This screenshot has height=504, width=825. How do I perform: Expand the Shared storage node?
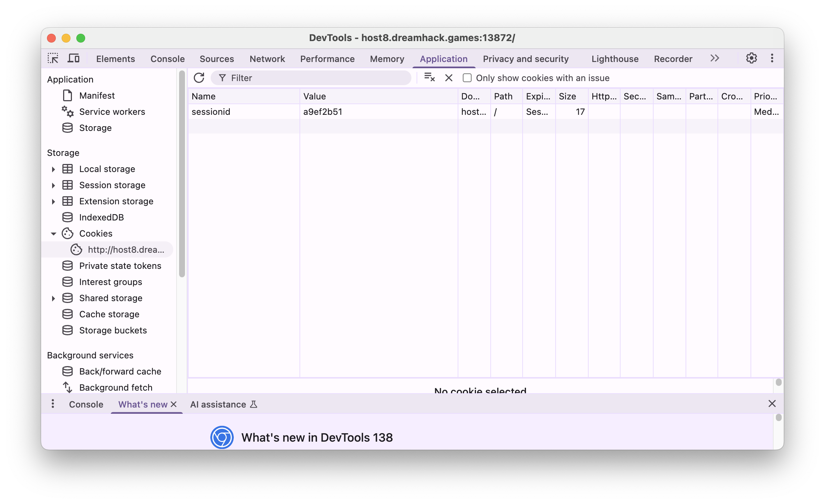click(54, 298)
